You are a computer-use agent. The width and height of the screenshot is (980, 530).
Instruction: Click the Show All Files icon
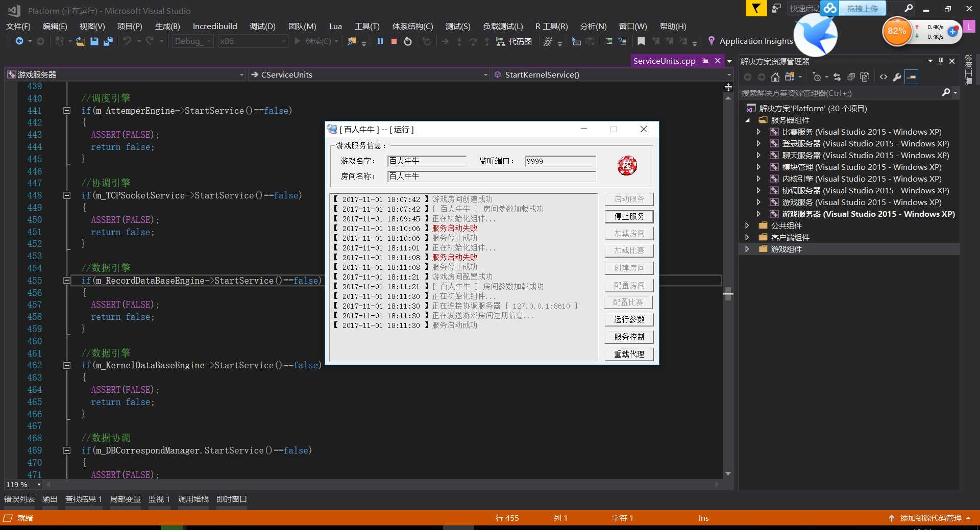coord(865,77)
